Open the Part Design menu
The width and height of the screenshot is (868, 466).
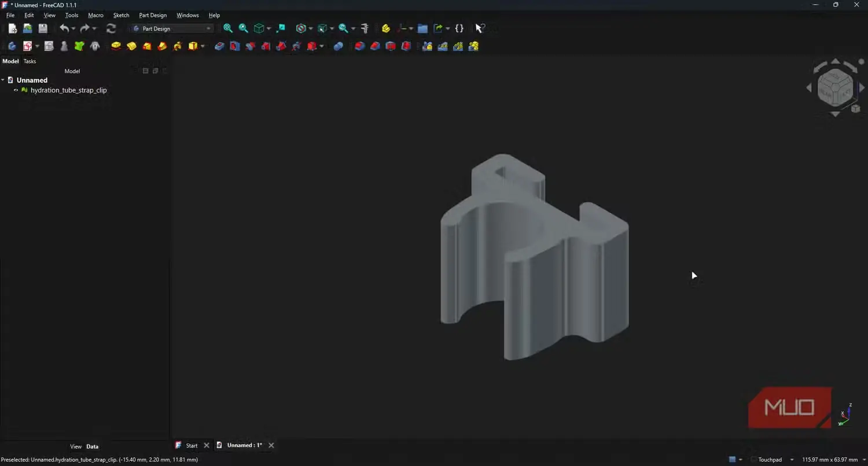153,15
